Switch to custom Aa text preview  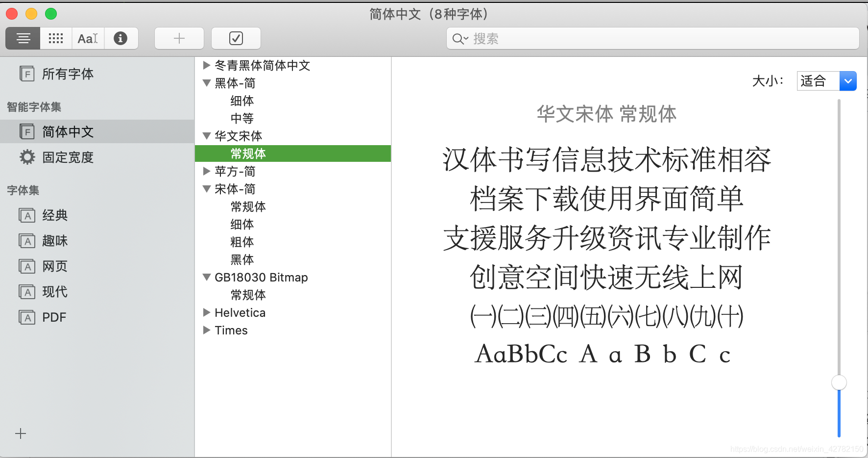(88, 38)
